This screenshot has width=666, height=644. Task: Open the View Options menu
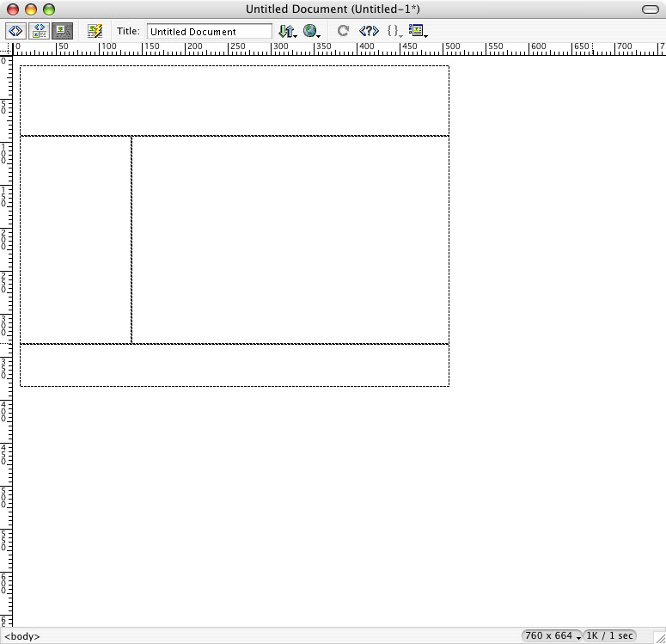418,31
